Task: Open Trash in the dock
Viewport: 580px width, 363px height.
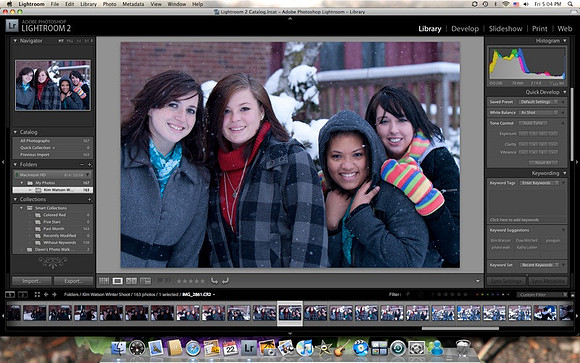Action: pos(463,348)
